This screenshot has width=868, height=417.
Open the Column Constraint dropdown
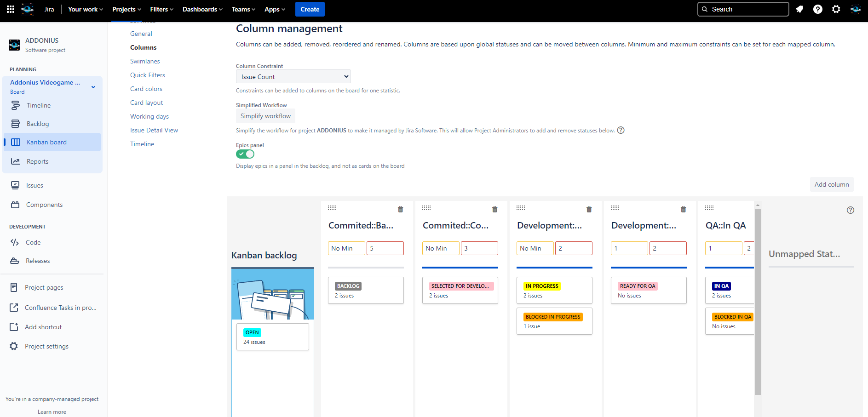pos(293,76)
